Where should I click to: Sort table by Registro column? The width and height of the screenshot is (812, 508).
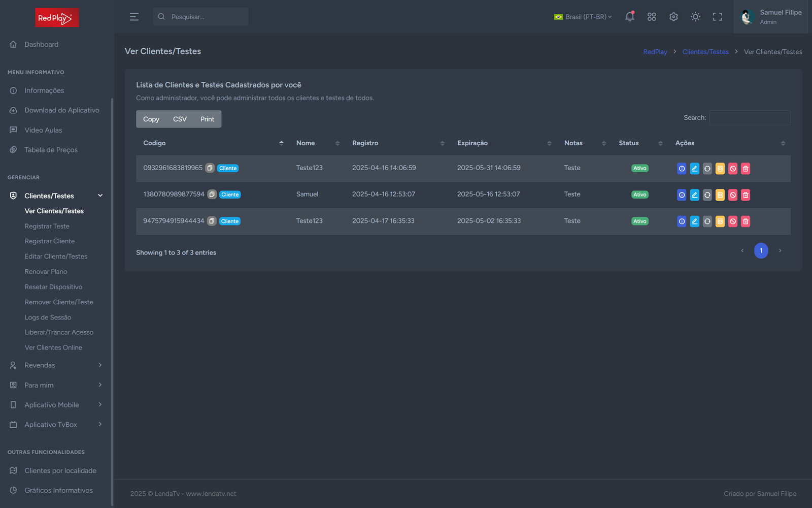397,143
